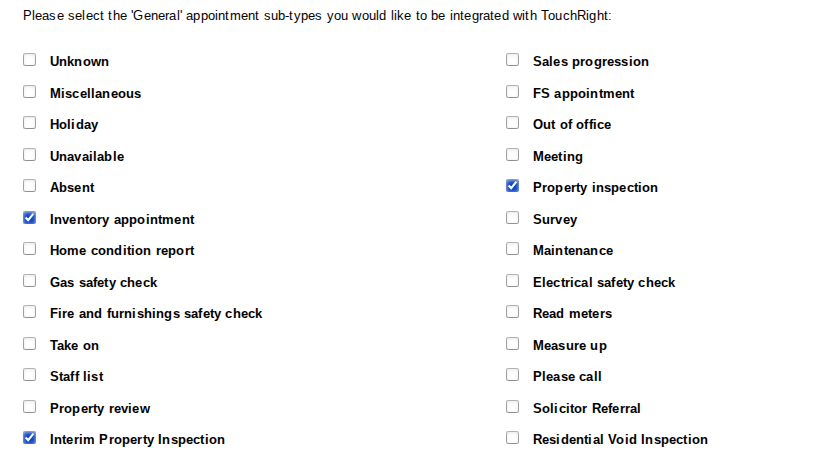
Task: Tick the Out of office checkbox
Action: 512,123
